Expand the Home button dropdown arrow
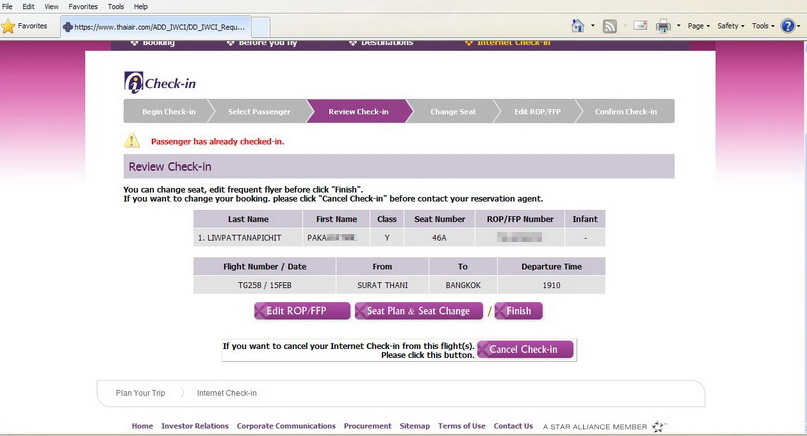The width and height of the screenshot is (807, 436). pyautogui.click(x=592, y=25)
